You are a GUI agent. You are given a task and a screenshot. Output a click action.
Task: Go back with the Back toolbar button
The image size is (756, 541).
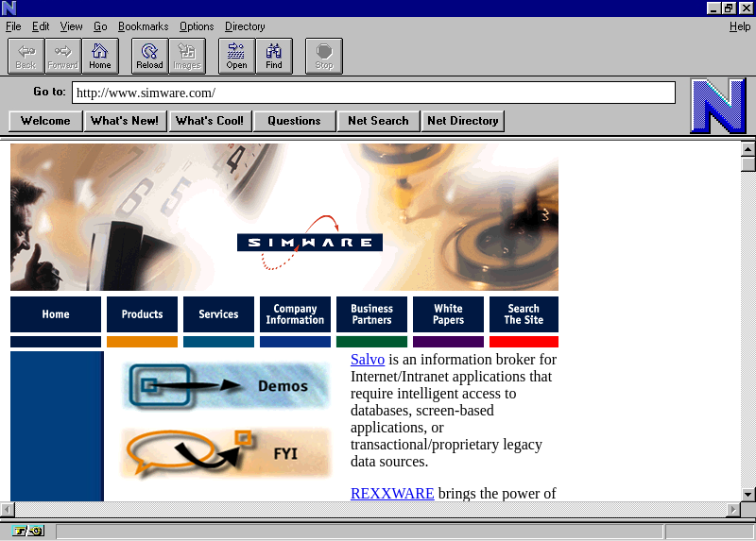pos(26,56)
